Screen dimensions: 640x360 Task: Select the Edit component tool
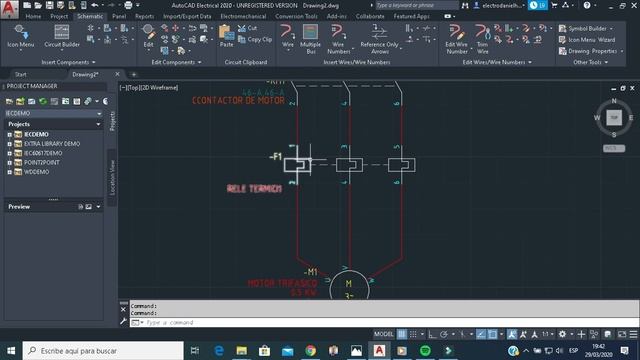coord(148,37)
